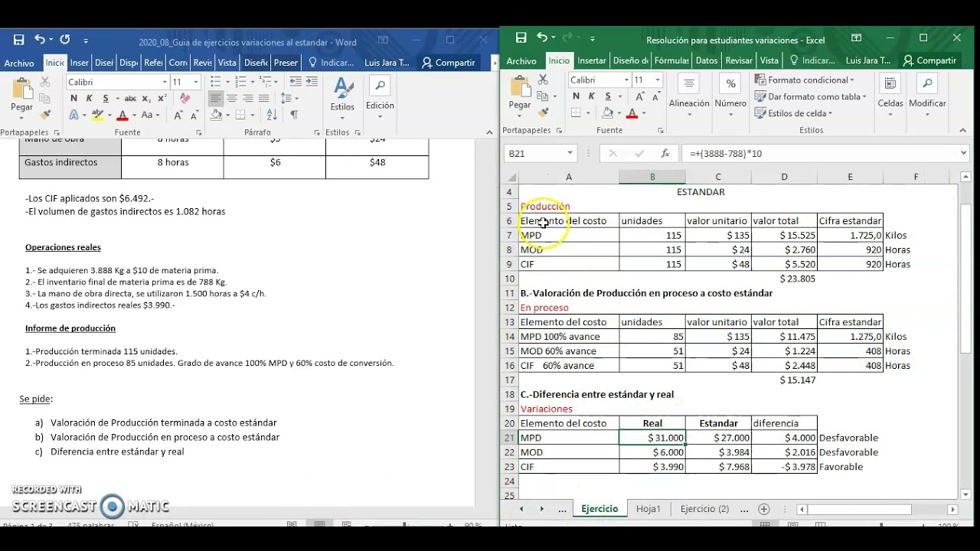Switch to Vista tab in Word
The height and width of the screenshot is (551, 980).
227,63
